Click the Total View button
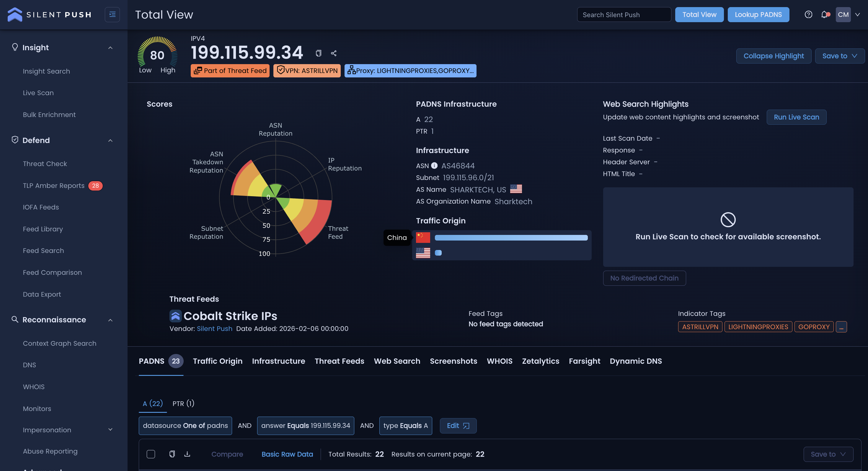Screen dimensions: 868x471 click(x=699, y=14)
